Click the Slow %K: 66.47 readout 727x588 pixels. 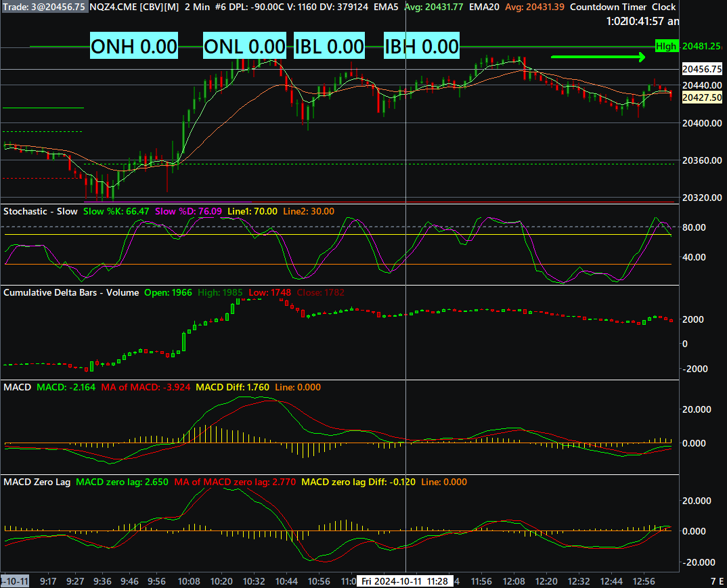(x=116, y=211)
